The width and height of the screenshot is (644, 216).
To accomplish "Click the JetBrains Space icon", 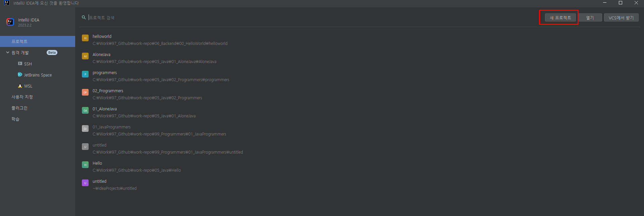I will [x=20, y=74].
